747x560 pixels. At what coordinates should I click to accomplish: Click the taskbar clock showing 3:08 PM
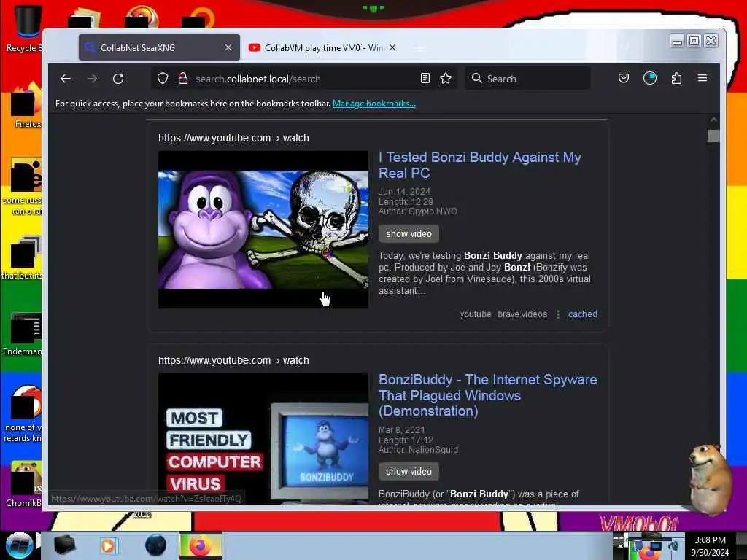[710, 546]
